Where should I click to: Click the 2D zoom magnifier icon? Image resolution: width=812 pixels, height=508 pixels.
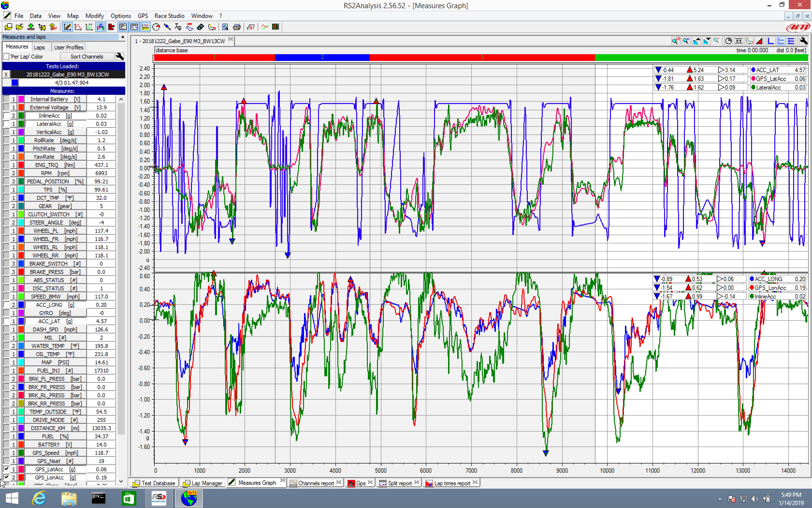click(x=675, y=41)
